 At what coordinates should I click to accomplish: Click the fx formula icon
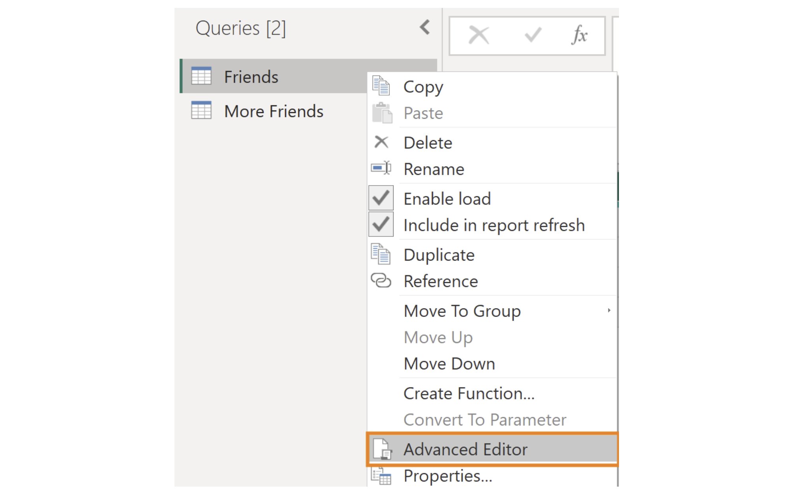579,35
